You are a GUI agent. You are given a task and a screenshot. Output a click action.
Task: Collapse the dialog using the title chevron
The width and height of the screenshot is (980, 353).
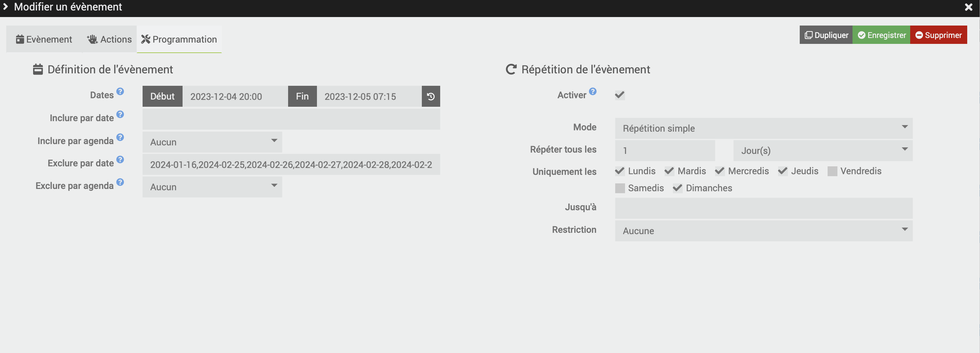6,7
